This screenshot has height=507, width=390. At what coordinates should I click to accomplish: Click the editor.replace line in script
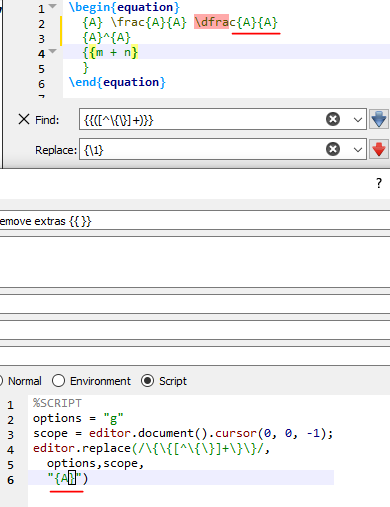coord(151,448)
